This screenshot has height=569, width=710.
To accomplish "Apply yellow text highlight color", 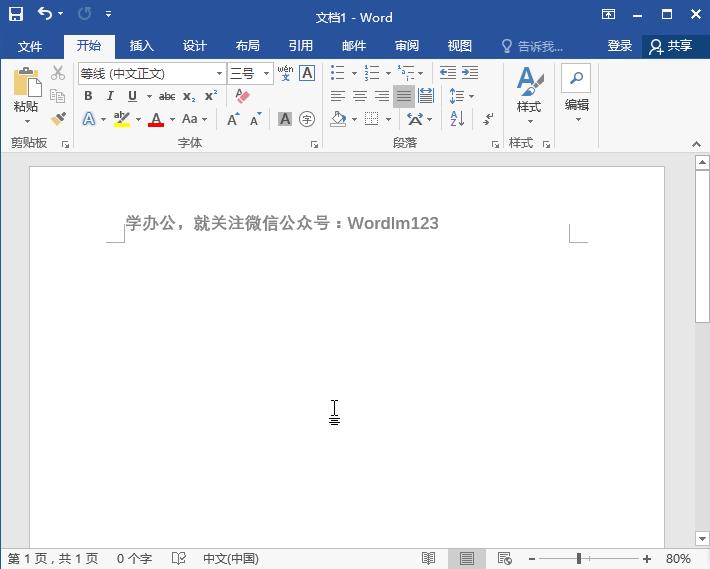I will [x=122, y=120].
